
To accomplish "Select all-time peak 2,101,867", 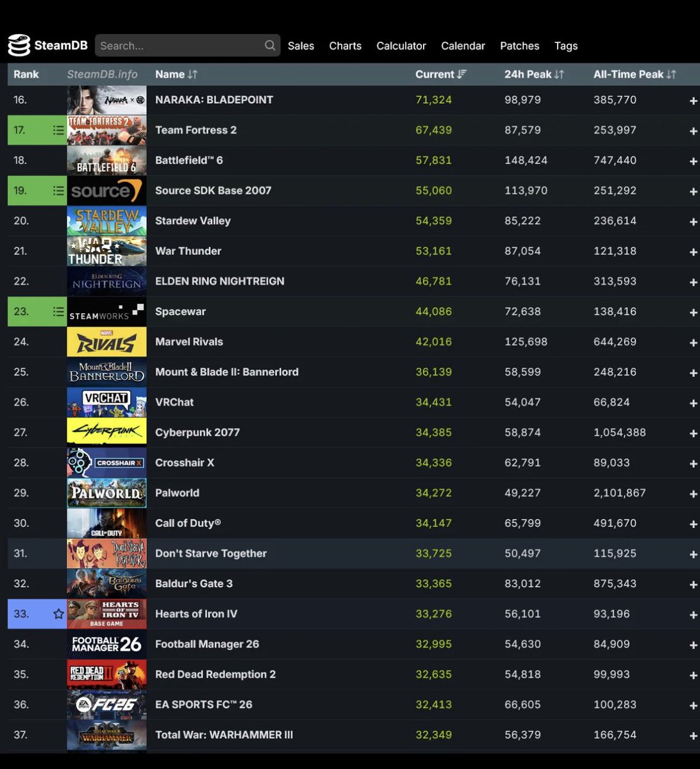I will point(619,493).
